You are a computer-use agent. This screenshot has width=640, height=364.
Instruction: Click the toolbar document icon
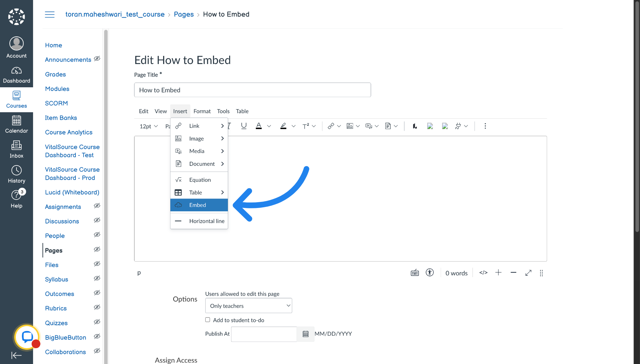tap(388, 126)
